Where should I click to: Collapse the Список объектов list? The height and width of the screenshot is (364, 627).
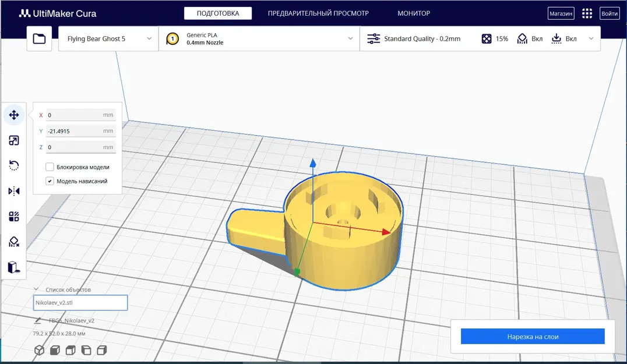[36, 289]
